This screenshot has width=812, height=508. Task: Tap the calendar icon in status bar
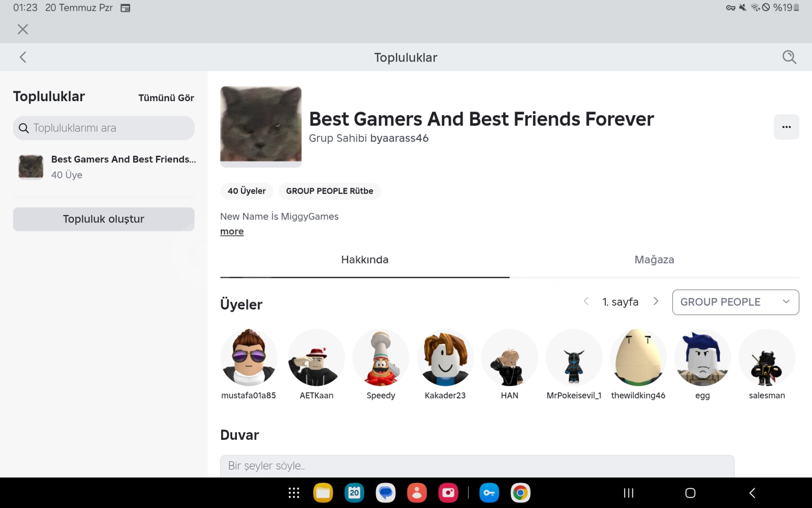point(125,8)
